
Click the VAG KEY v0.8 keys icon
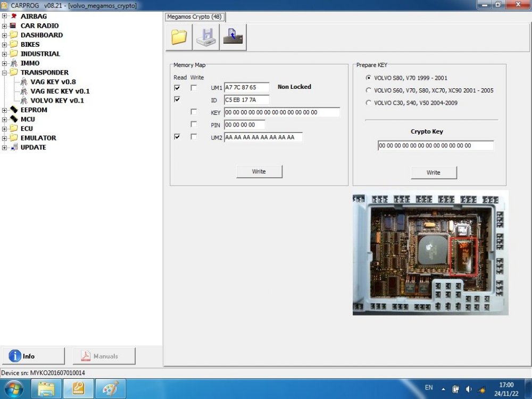click(24, 82)
